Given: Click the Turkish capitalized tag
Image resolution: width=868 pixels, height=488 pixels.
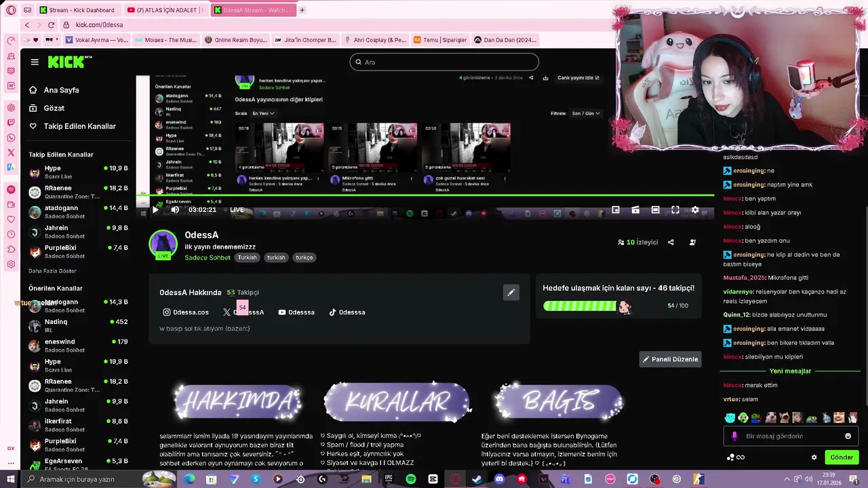Looking at the screenshot, I should pyautogui.click(x=248, y=258).
